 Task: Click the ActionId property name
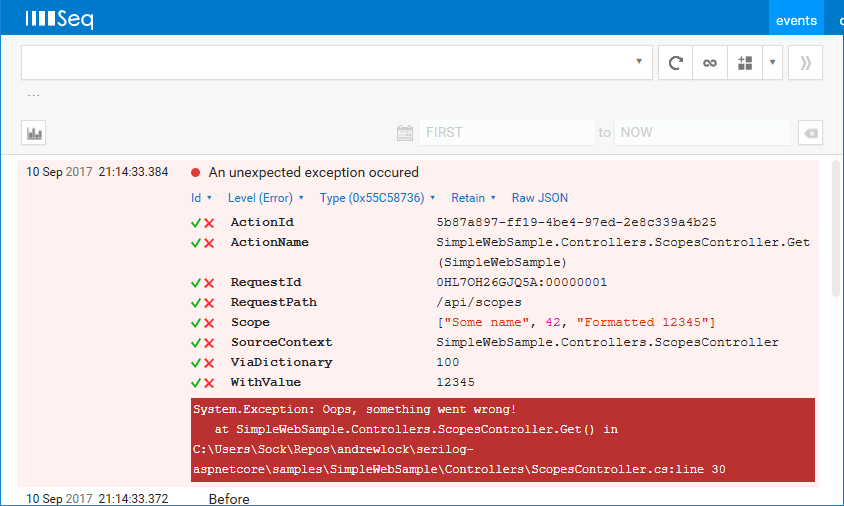click(x=262, y=222)
